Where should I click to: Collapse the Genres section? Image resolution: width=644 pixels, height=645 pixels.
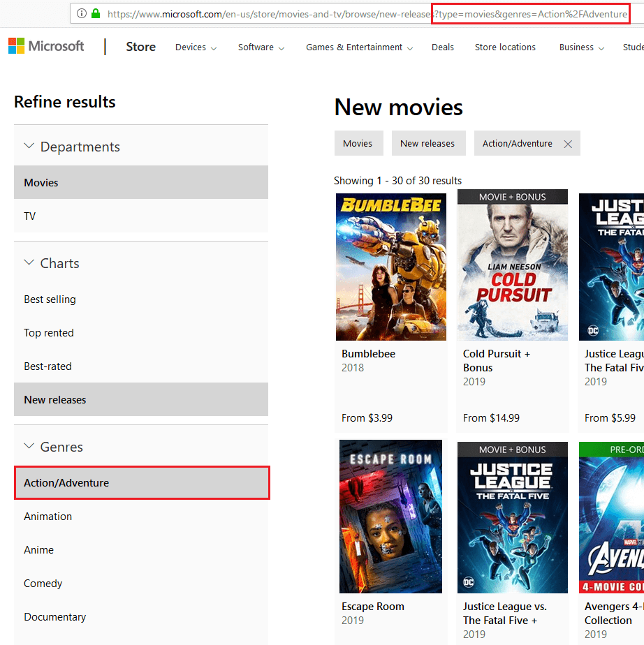tap(29, 447)
